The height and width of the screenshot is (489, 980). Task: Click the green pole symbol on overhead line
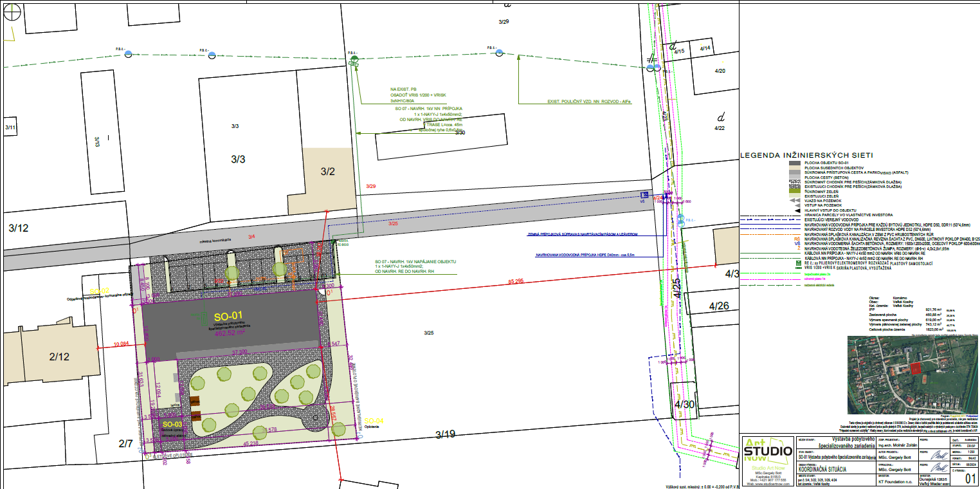click(x=353, y=60)
